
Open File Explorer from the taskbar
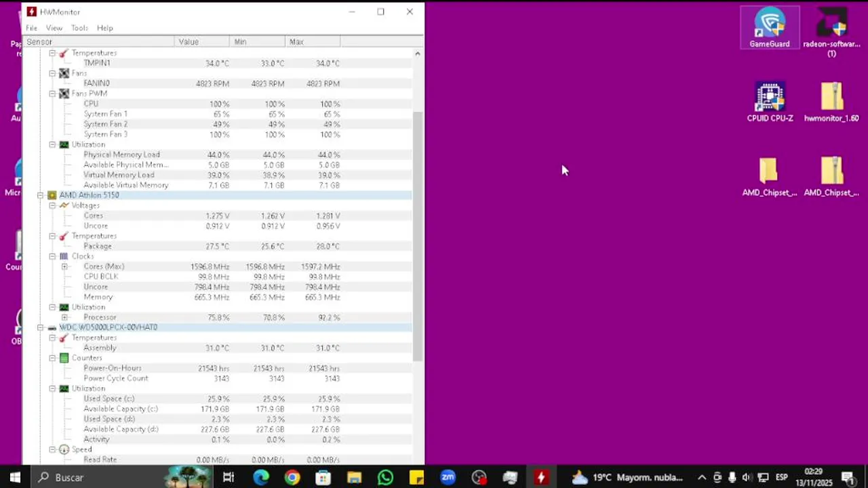(354, 477)
